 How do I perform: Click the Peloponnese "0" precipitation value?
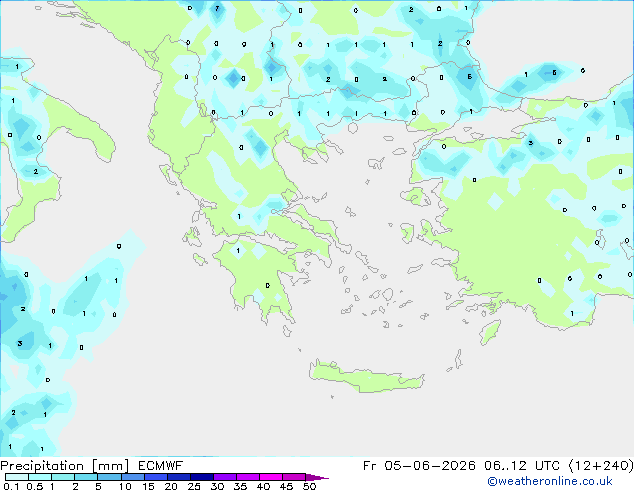(268, 286)
